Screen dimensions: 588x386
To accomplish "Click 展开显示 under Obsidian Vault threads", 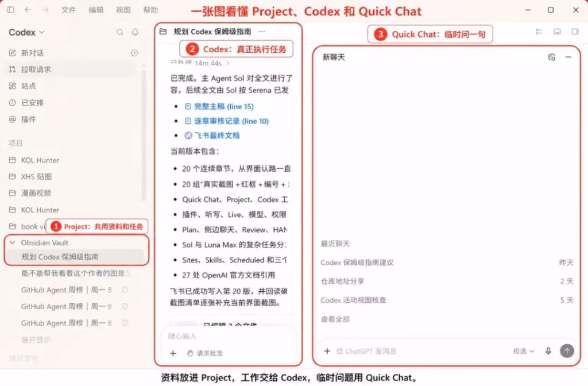I will (36, 340).
